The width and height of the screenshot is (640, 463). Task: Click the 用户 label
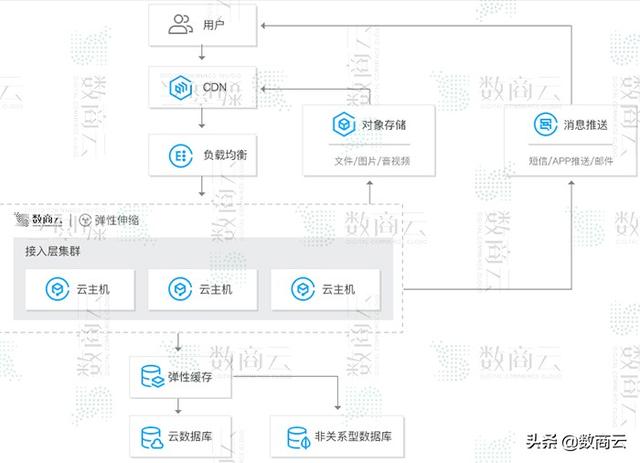pyautogui.click(x=213, y=25)
